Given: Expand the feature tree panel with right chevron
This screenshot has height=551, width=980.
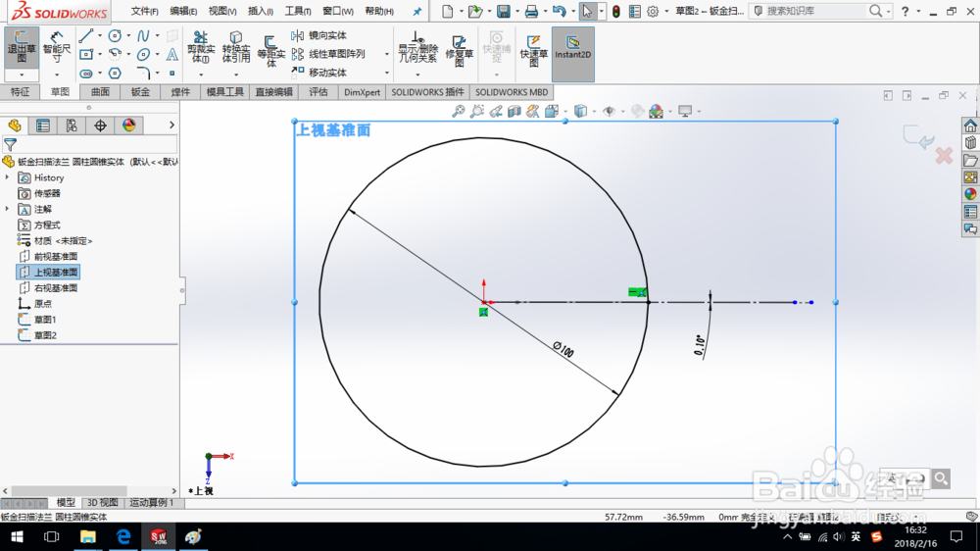Looking at the screenshot, I should tap(171, 125).
